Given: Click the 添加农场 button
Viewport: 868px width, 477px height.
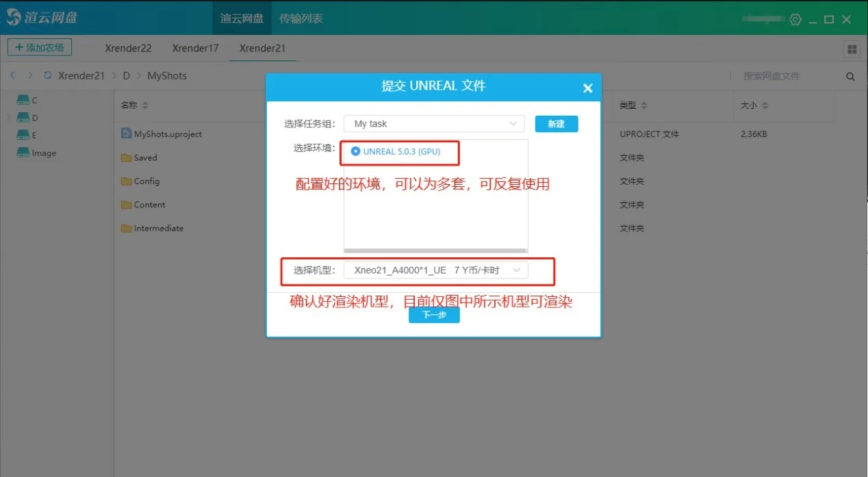Looking at the screenshot, I should [x=40, y=48].
